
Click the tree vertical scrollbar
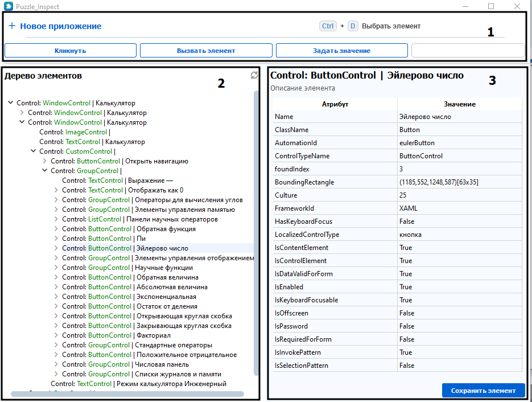256,232
